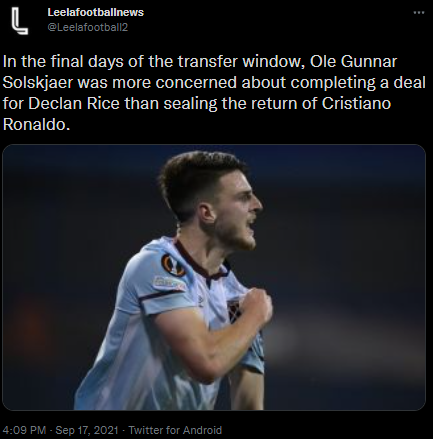433x439 pixels.
Task: Click the name Cristiano in tweet text
Action: pyautogui.click(x=356, y=103)
